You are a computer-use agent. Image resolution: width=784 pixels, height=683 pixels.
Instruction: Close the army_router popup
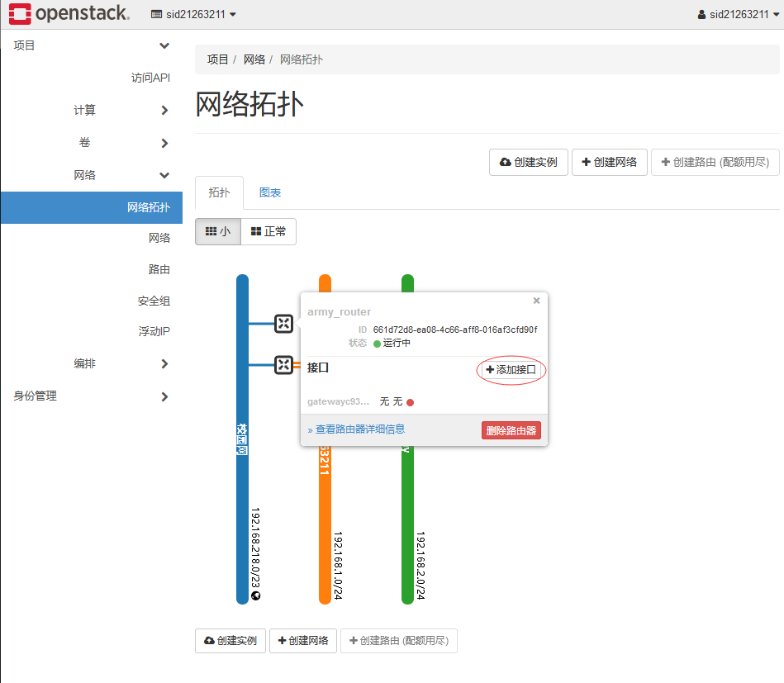coord(536,301)
